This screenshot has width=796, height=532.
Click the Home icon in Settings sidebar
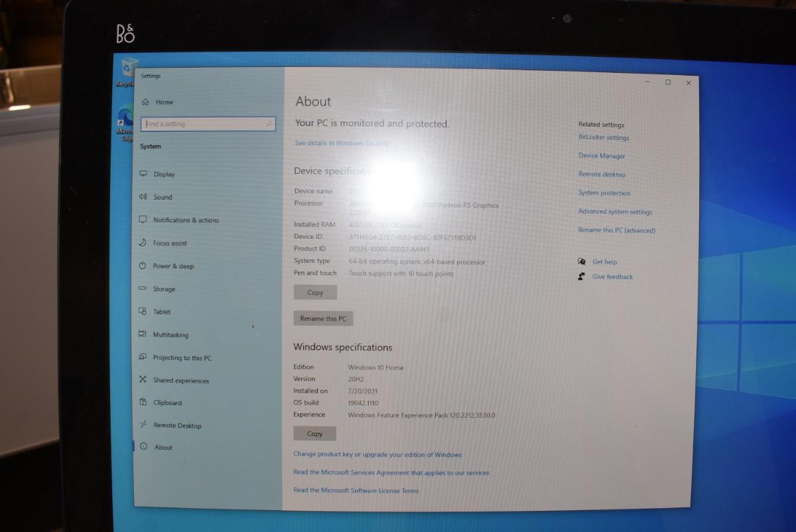146,102
